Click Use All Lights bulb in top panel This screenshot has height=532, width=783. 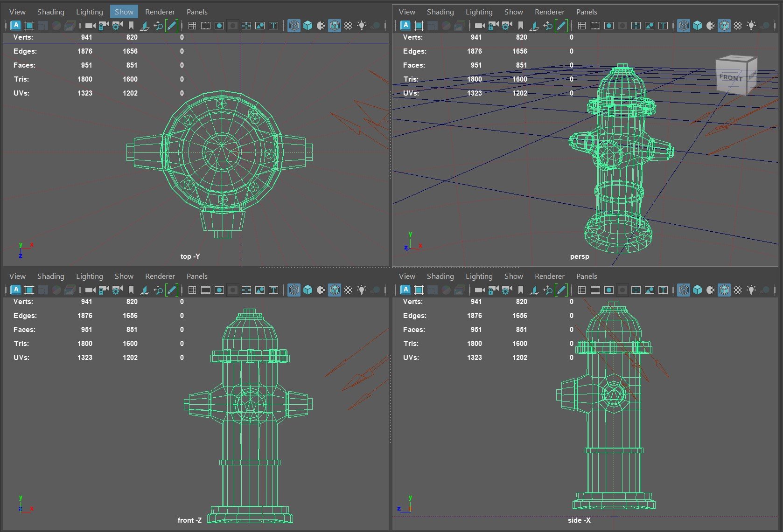tap(362, 26)
